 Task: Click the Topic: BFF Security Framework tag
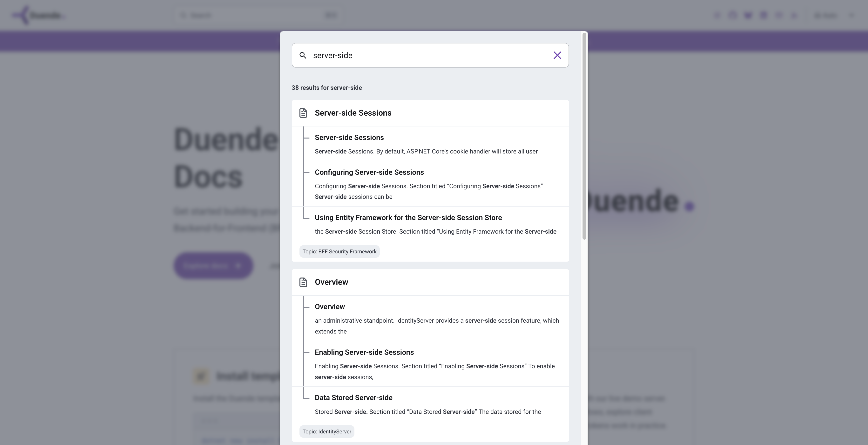[x=339, y=252]
